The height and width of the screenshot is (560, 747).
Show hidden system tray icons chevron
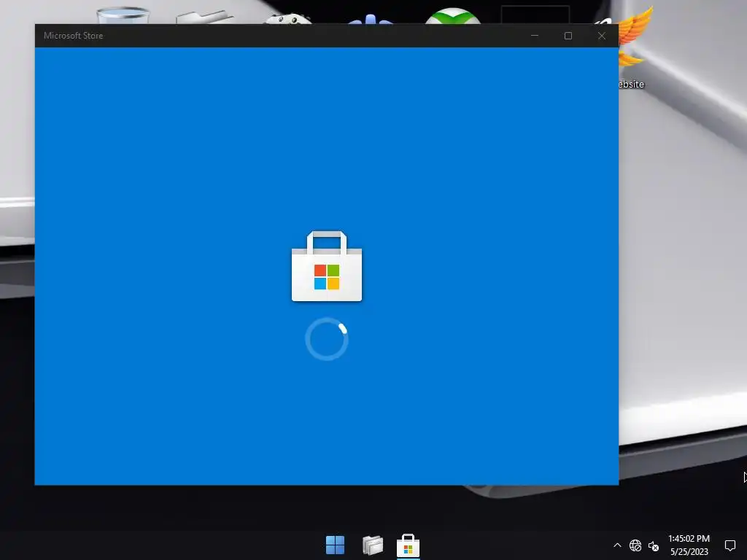[617, 545]
